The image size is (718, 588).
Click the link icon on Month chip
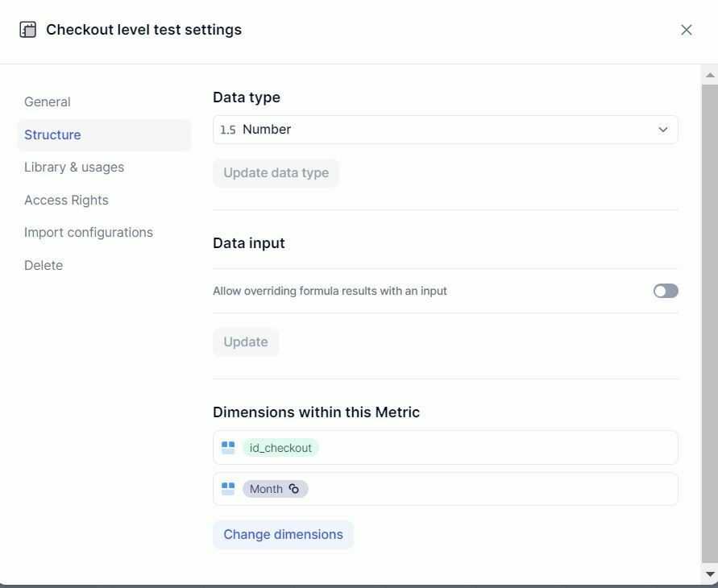pyautogui.click(x=294, y=489)
